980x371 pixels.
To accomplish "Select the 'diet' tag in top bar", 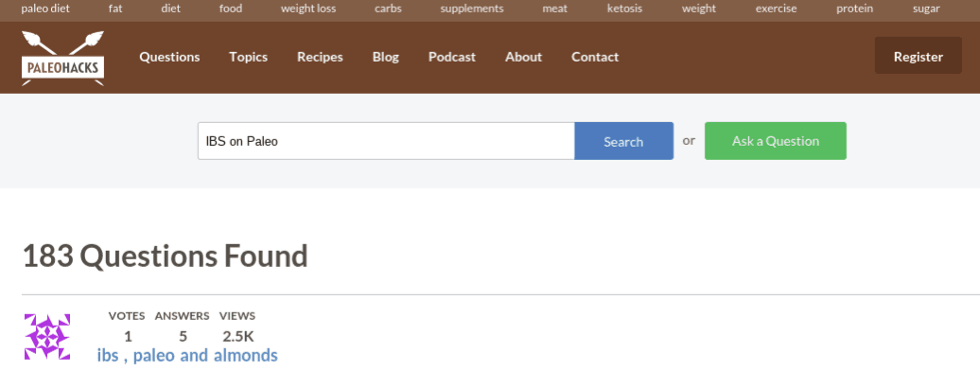I will 170,9.
